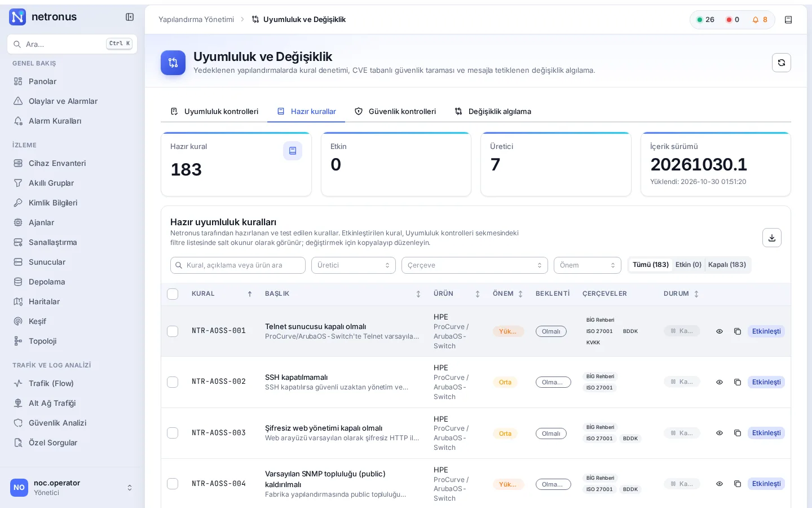Click the green status counter showing 26
Viewport: 812px width, 508px height.
705,20
